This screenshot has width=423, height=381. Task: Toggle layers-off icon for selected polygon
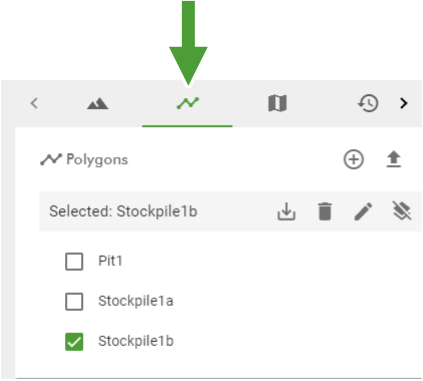click(402, 211)
